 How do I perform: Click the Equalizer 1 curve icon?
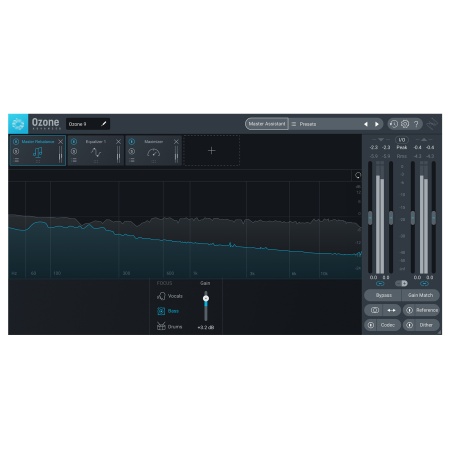click(x=96, y=152)
